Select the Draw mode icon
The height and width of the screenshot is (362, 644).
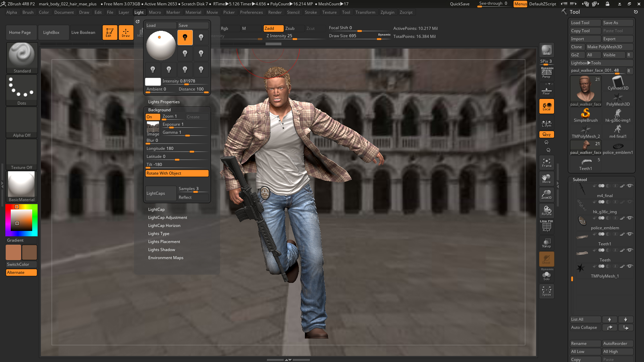point(126,33)
